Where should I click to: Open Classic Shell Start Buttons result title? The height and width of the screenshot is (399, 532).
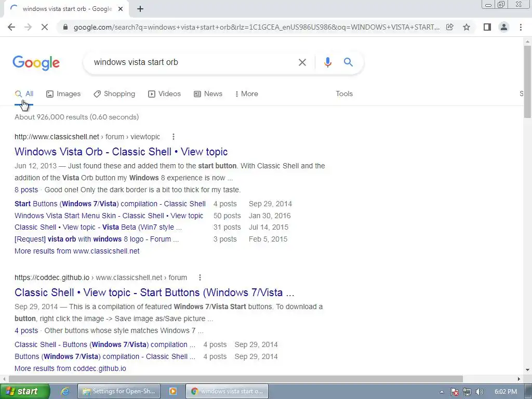click(x=154, y=292)
